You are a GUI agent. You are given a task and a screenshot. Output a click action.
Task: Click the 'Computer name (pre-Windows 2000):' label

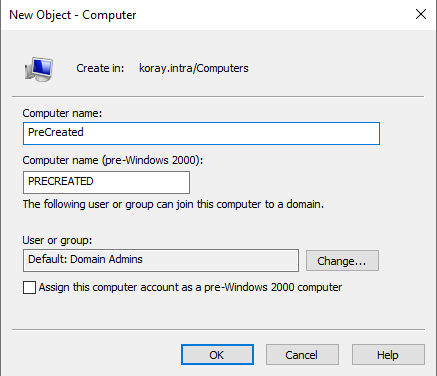tap(113, 160)
